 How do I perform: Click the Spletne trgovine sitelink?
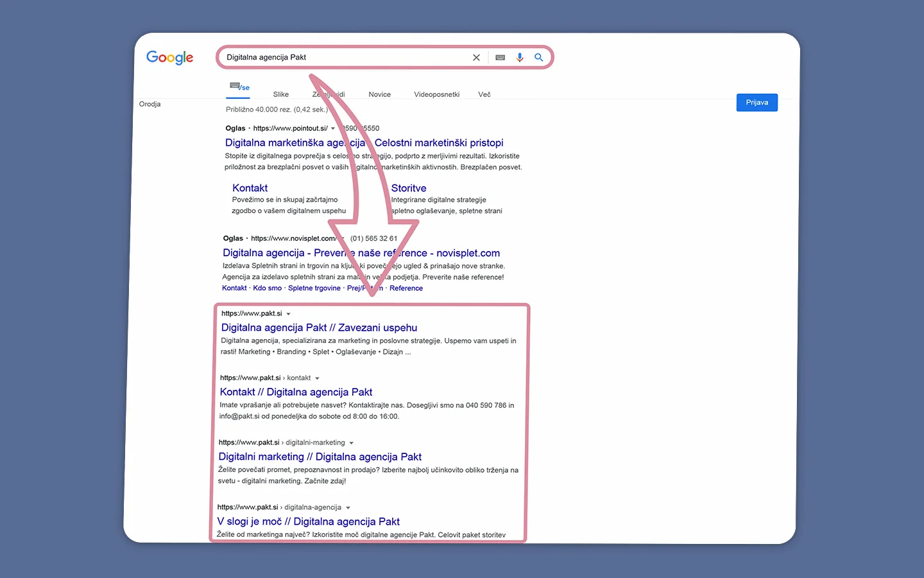point(314,288)
